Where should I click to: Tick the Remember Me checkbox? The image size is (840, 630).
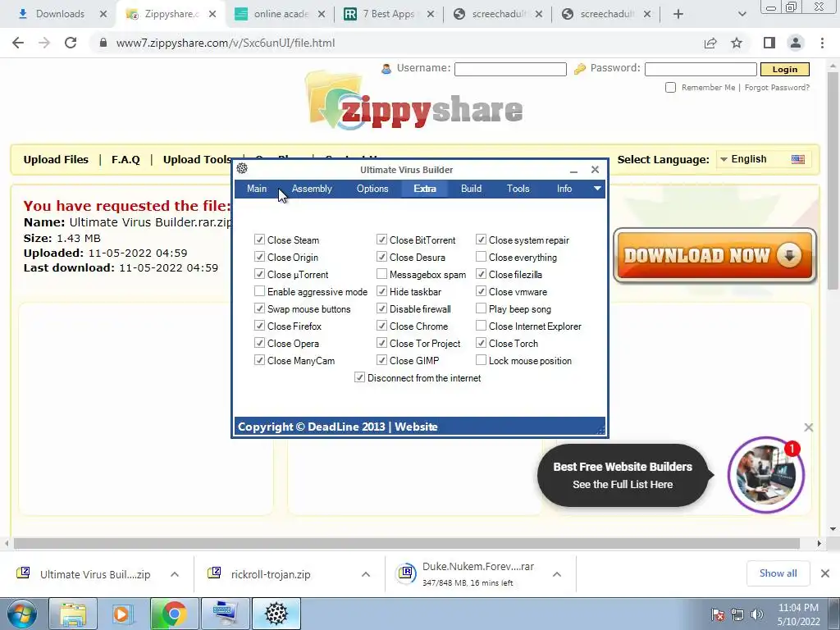(x=670, y=87)
